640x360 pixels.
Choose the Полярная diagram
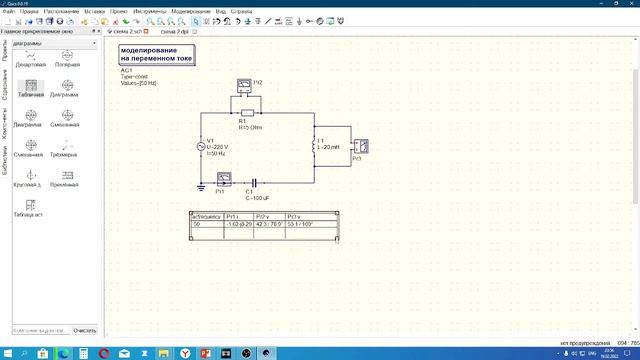(67, 59)
